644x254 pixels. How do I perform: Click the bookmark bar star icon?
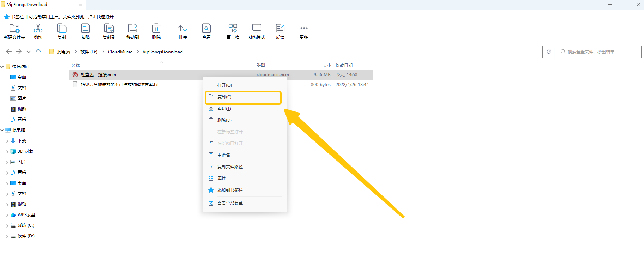click(x=7, y=17)
